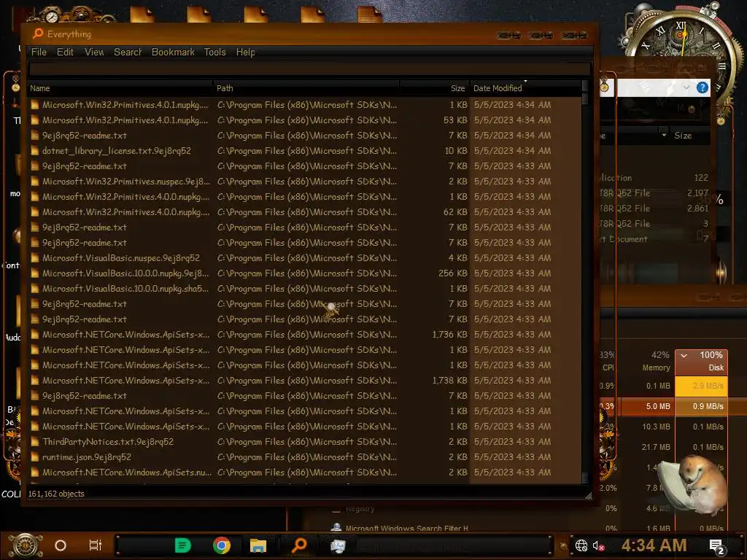The width and height of the screenshot is (747, 560).
Task: Open the Edit menu
Action: click(65, 52)
